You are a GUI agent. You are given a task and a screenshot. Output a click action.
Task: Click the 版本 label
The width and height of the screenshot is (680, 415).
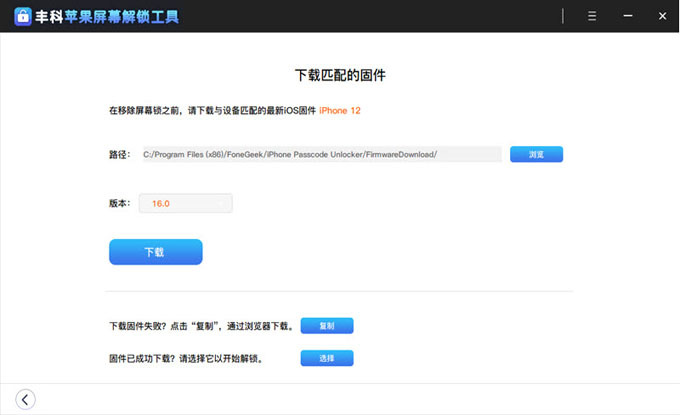pyautogui.click(x=119, y=203)
